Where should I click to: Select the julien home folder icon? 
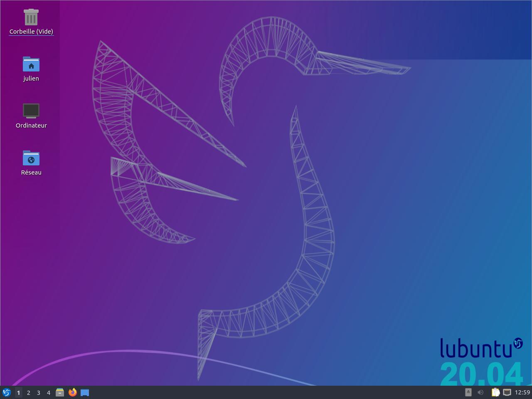pos(31,64)
